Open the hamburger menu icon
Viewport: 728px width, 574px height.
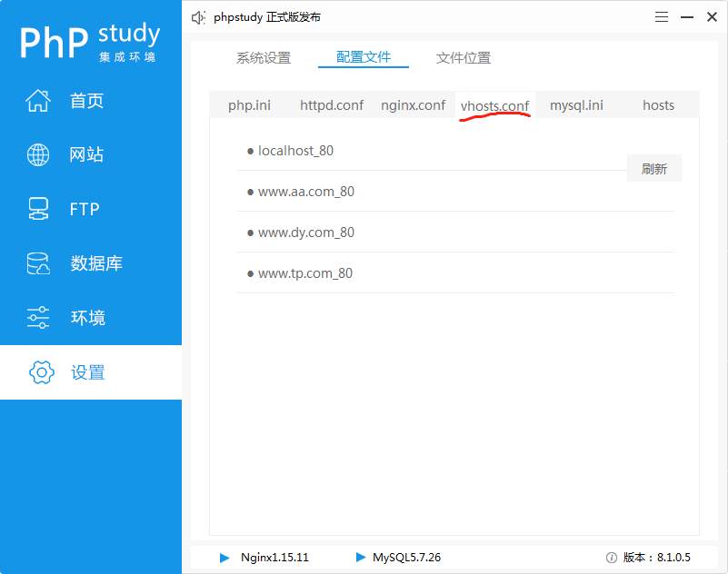662,17
